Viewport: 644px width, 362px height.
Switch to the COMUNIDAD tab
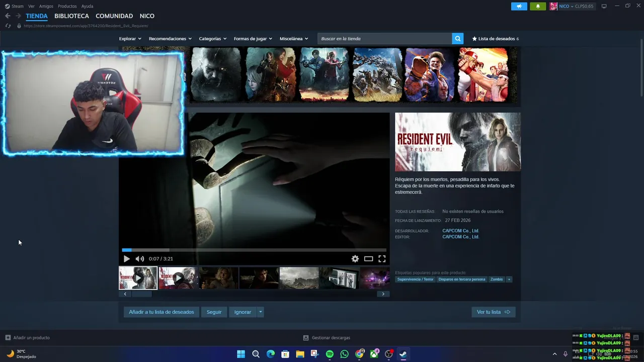pyautogui.click(x=114, y=16)
